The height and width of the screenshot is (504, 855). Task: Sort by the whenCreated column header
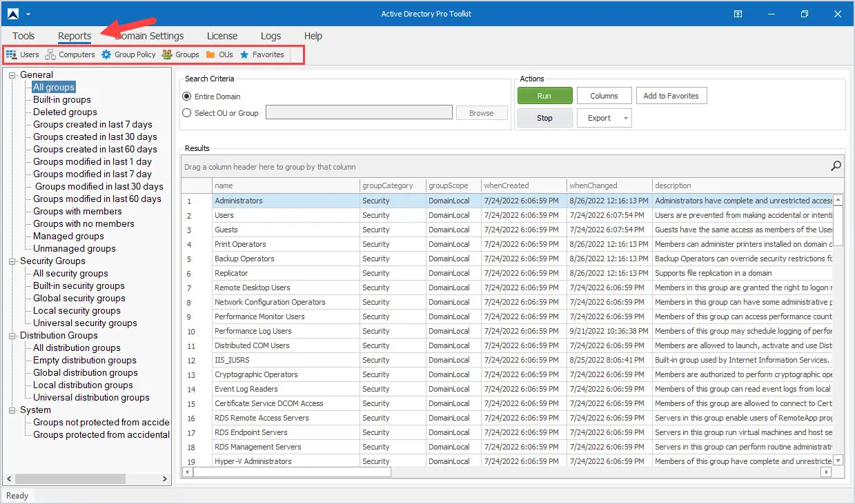tap(524, 185)
